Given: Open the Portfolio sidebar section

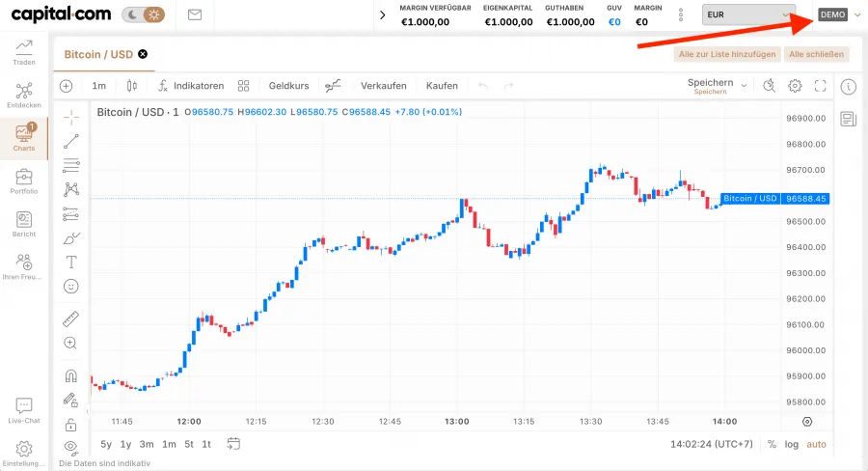Looking at the screenshot, I should click(x=24, y=181).
